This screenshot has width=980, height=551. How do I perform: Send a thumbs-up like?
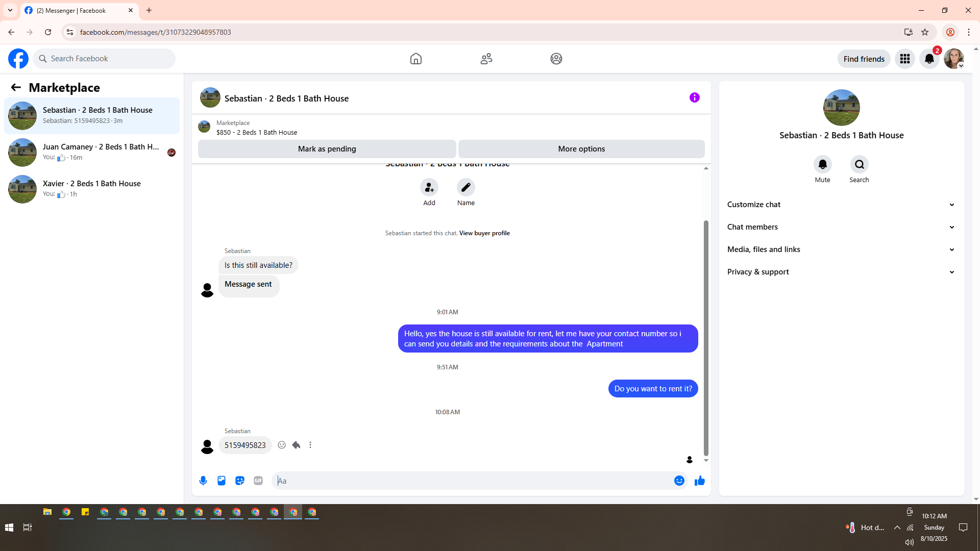tap(699, 481)
